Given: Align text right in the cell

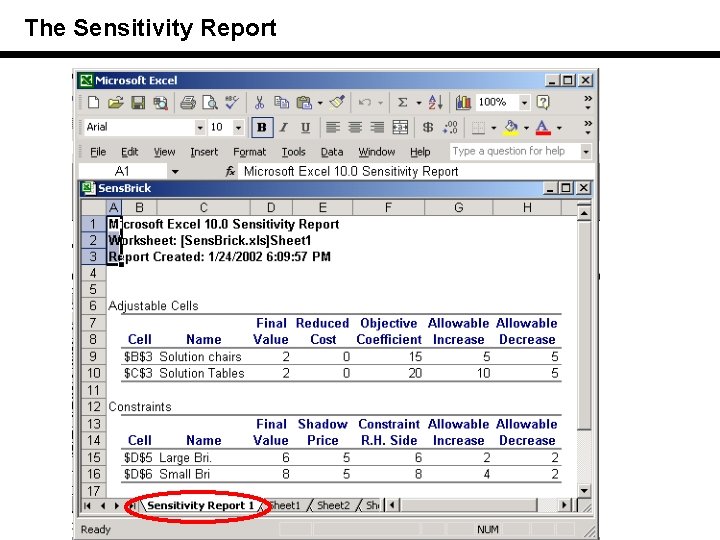Looking at the screenshot, I should coord(377,127).
